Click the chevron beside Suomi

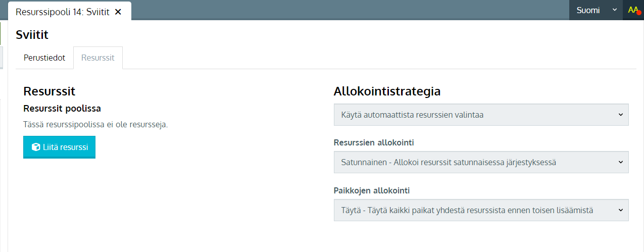(615, 10)
